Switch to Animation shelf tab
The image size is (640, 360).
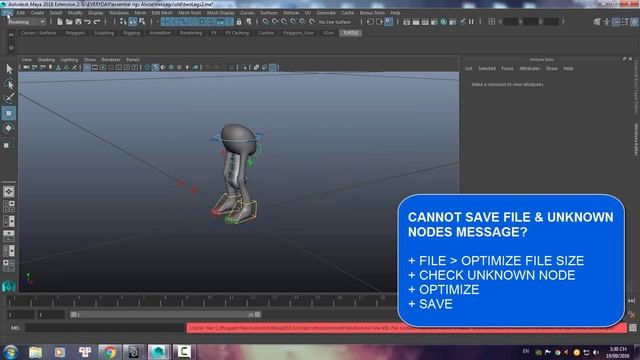click(x=160, y=33)
